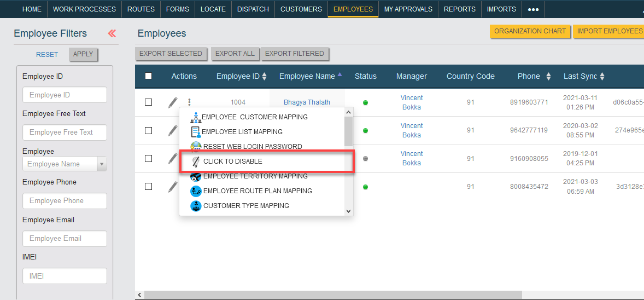Check the checkbox for the last employee row
Viewport: 644px width, 300px height.
tap(149, 187)
